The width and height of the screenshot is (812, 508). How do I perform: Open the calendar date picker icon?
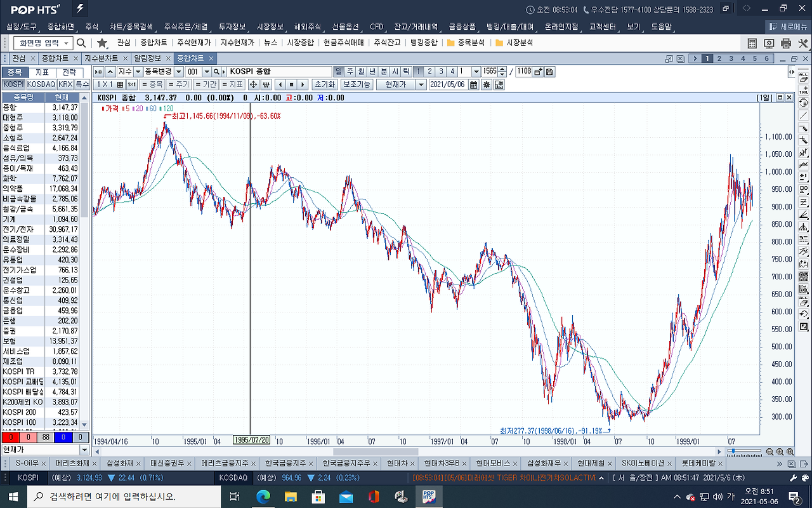473,84
